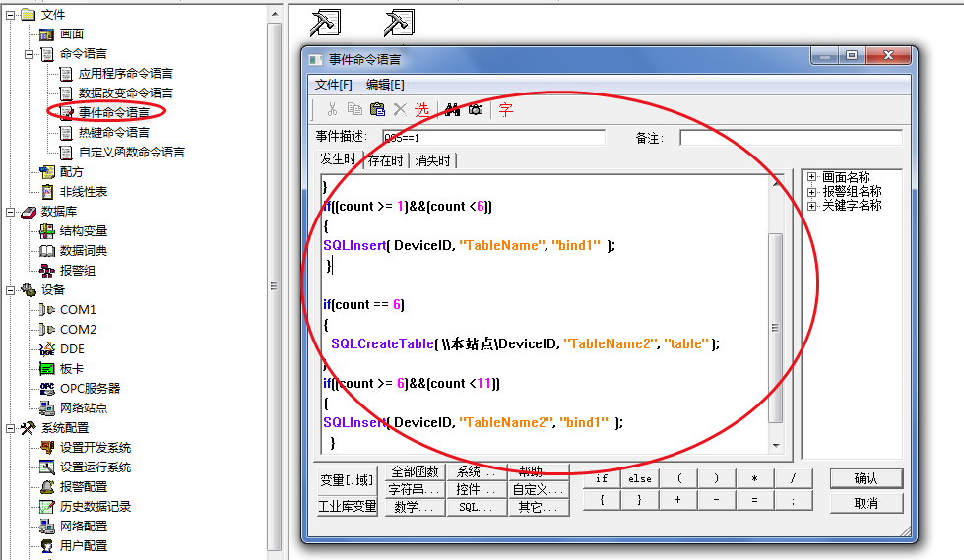Image resolution: width=964 pixels, height=560 pixels.
Task: Switch to the 消失时 tab
Action: pyautogui.click(x=433, y=160)
